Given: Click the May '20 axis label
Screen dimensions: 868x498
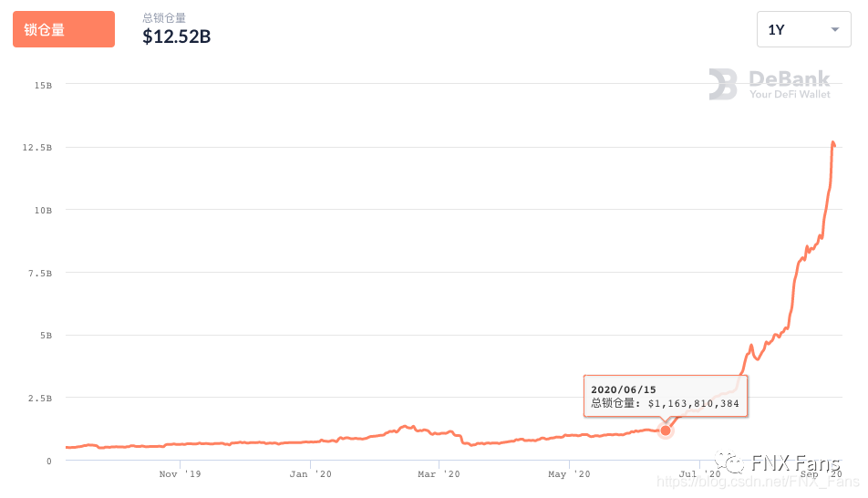Looking at the screenshot, I should 569,474.
